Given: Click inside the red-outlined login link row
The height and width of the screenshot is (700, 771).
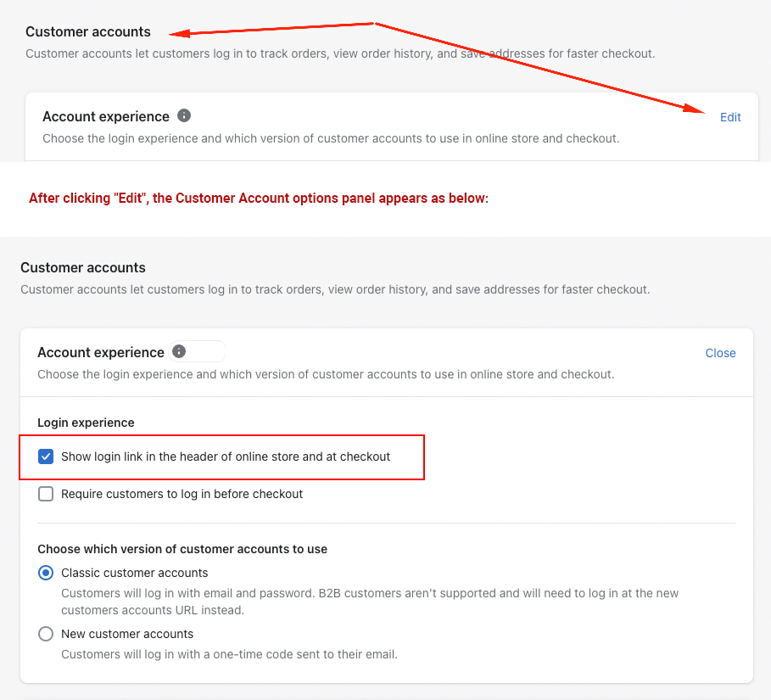Looking at the screenshot, I should point(221,456).
